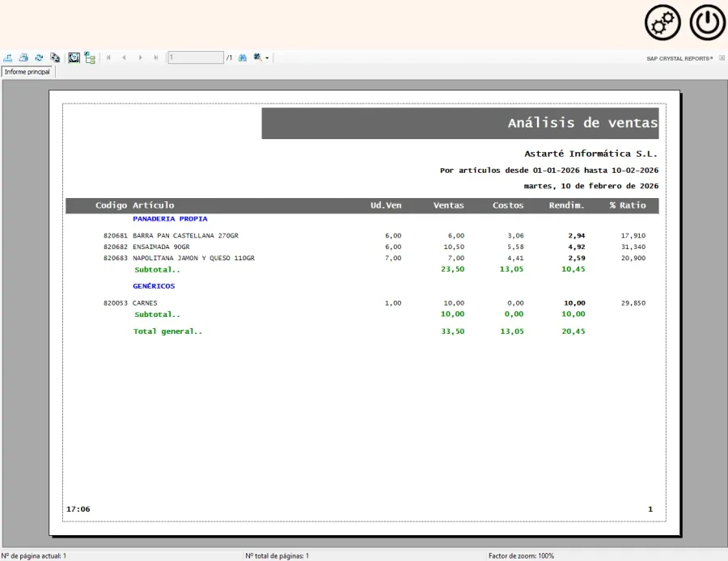The image size is (728, 561).
Task: Click Rendim. value 4,92
Action: (577, 247)
